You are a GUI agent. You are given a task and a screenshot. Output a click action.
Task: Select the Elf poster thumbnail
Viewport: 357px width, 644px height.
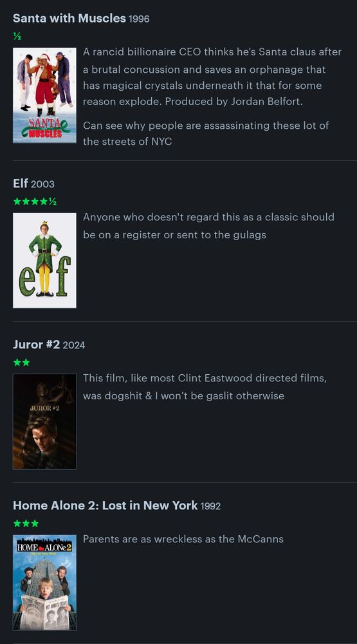tap(44, 260)
